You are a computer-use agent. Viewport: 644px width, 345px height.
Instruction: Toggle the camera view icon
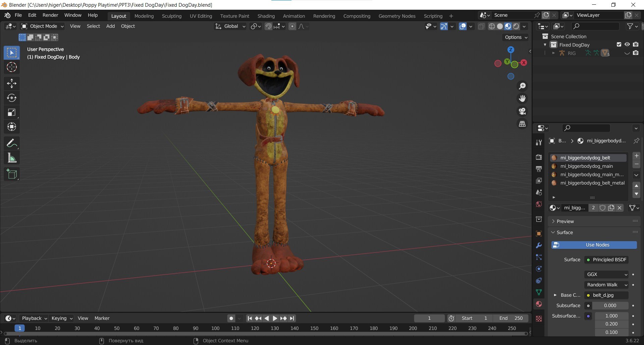(x=522, y=111)
